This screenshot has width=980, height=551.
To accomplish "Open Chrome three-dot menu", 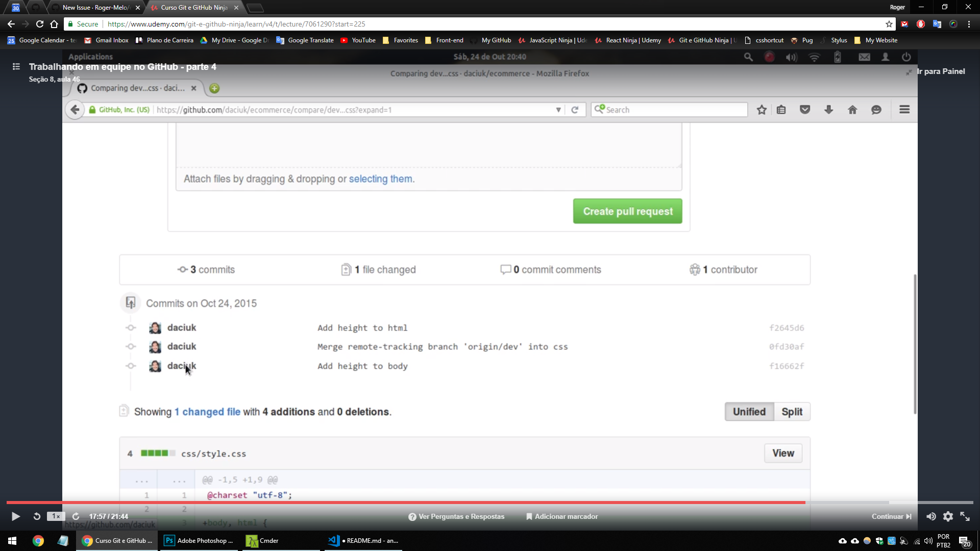I will coord(969,24).
